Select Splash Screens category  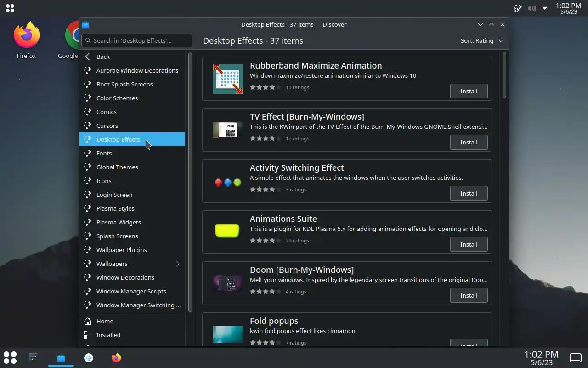coord(132,236)
